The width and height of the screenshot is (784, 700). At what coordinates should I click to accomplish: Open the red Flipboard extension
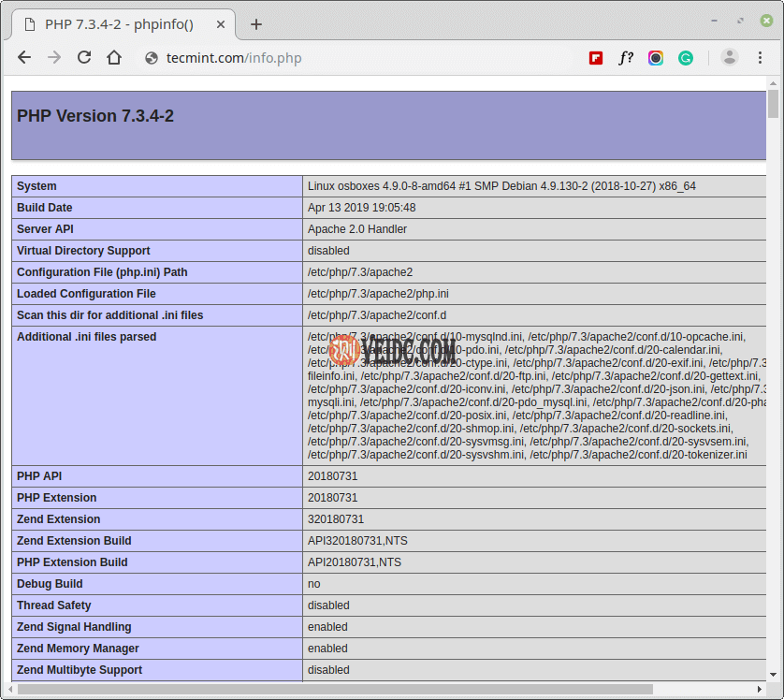596,58
